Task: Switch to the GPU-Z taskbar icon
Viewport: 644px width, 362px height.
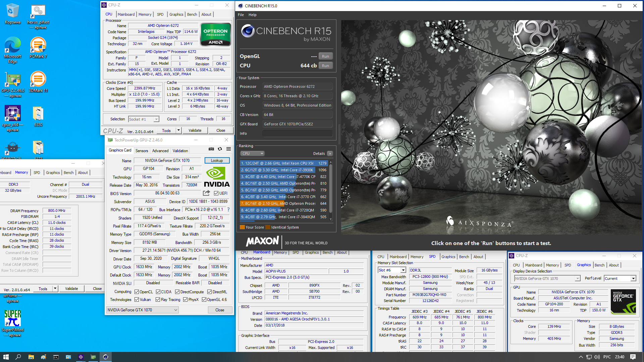Action: pos(93,357)
